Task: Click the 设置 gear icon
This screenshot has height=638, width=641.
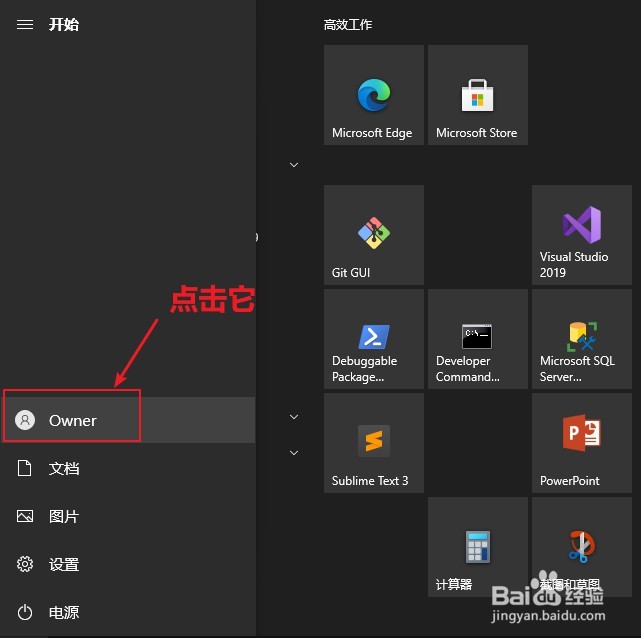Action: pyautogui.click(x=25, y=564)
